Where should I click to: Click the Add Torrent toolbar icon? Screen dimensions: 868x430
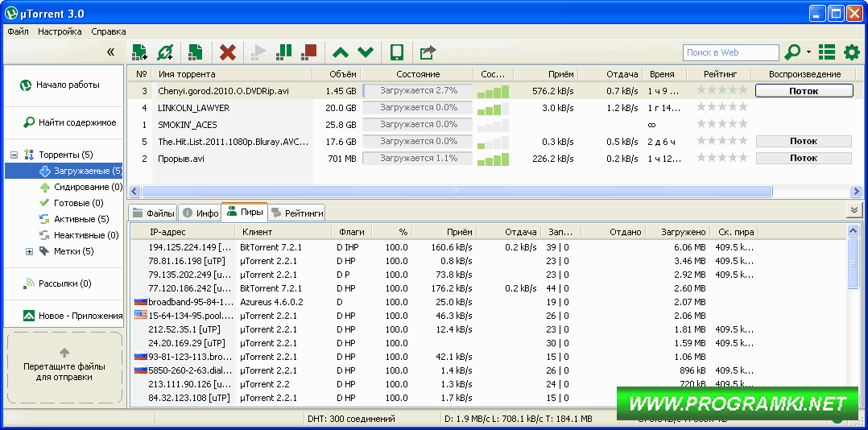(x=139, y=52)
